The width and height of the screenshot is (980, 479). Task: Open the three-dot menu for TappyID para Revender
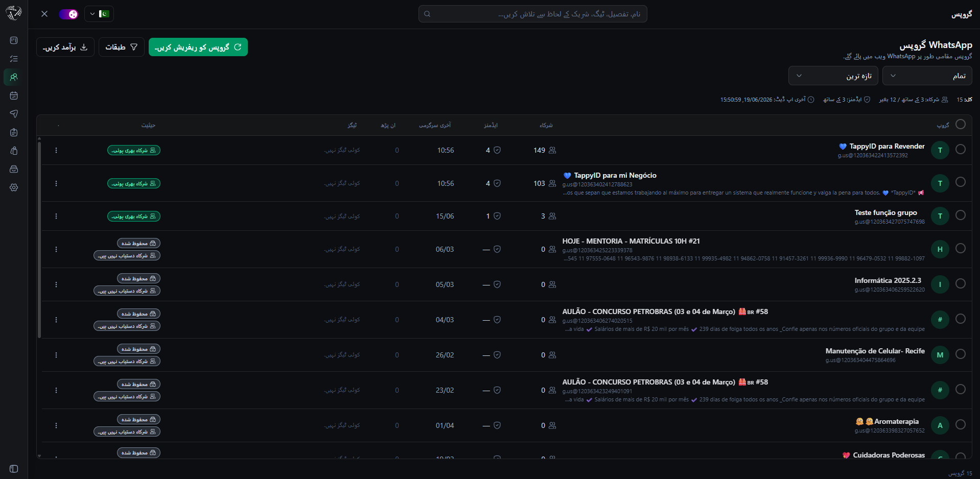56,150
